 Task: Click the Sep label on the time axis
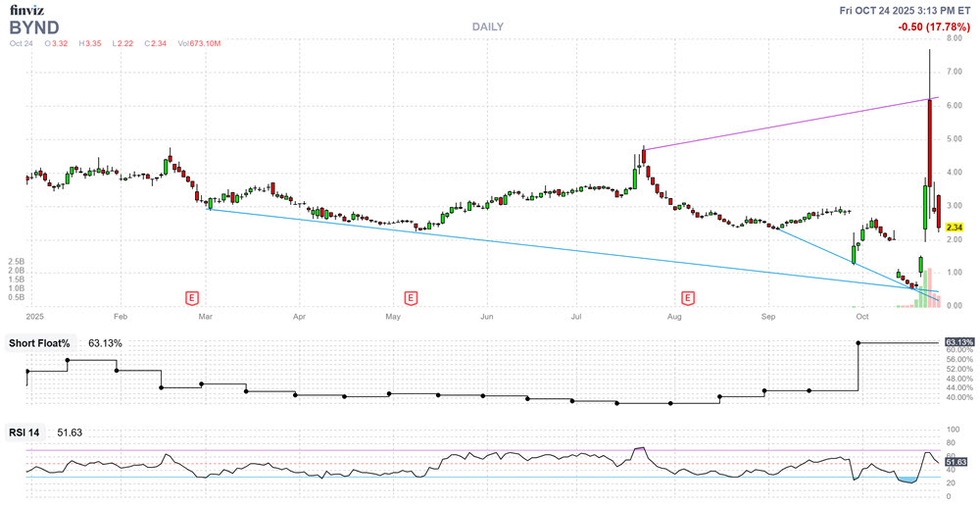pyautogui.click(x=768, y=317)
